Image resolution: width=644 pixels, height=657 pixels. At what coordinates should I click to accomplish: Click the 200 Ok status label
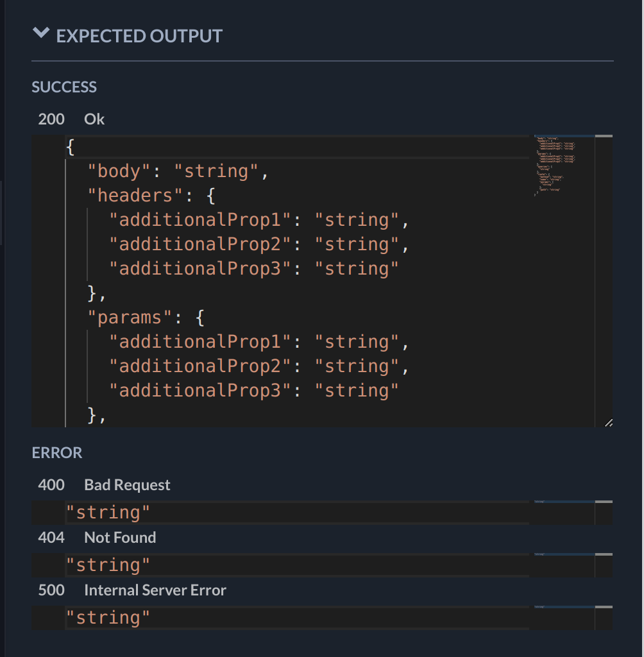pyautogui.click(x=71, y=119)
